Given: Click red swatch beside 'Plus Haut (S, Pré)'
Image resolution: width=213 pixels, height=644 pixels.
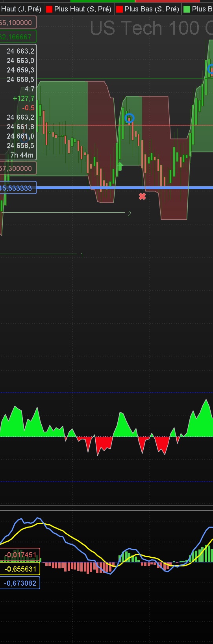Looking at the screenshot, I should pos(49,9).
